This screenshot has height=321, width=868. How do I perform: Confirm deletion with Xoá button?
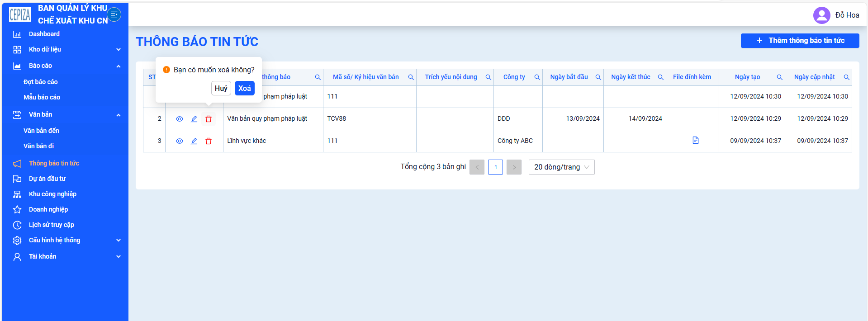pos(245,88)
